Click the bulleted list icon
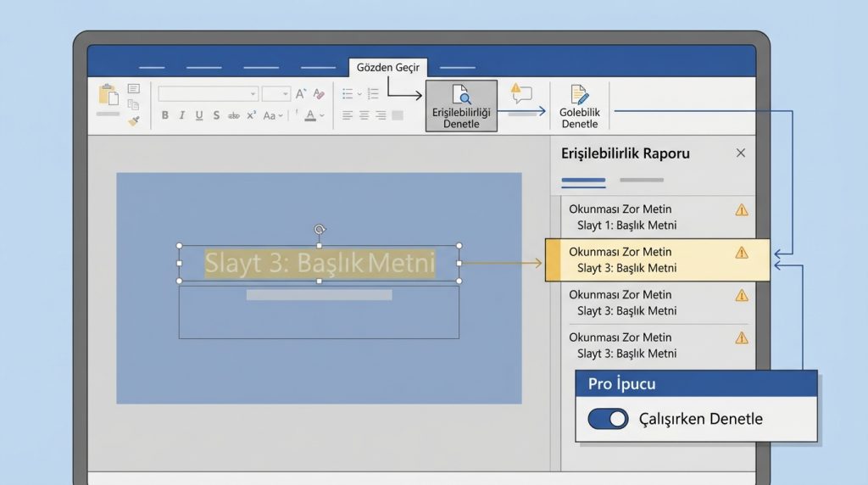The height and width of the screenshot is (485, 868). [348, 93]
